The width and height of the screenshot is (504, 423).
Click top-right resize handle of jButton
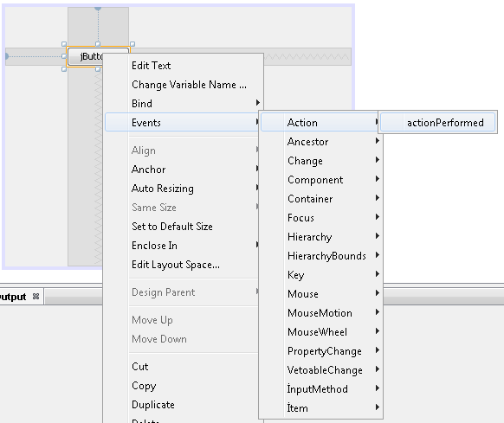point(132,44)
